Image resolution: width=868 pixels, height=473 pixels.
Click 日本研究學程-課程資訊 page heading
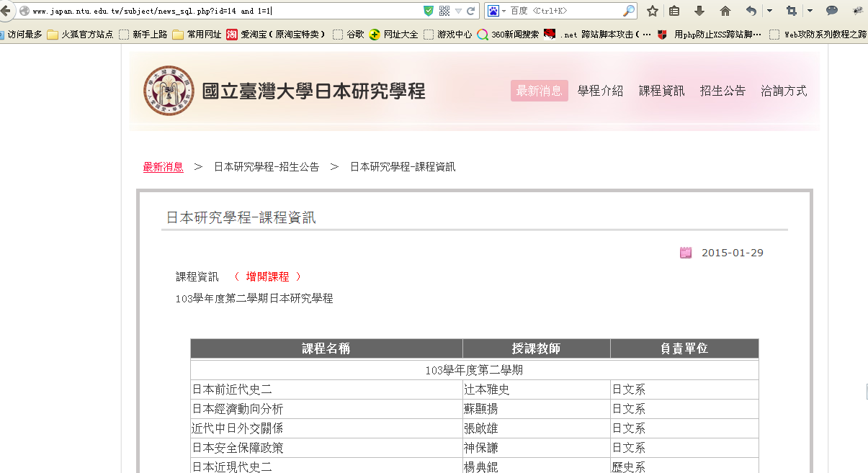(x=241, y=217)
